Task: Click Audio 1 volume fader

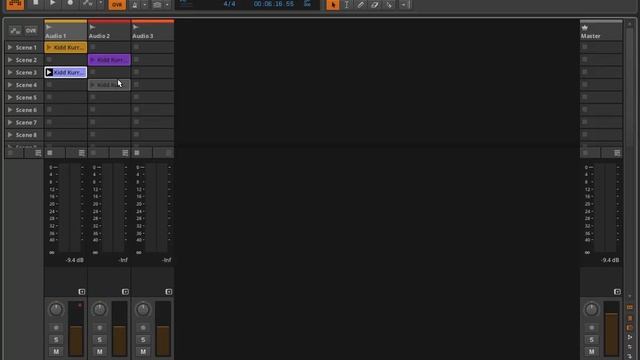Action: 76,329
